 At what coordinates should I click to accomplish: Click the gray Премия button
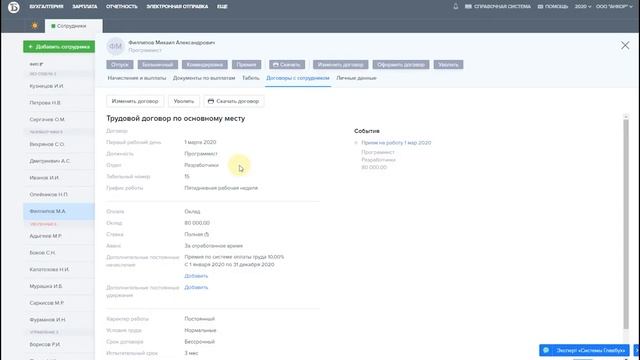point(247,64)
